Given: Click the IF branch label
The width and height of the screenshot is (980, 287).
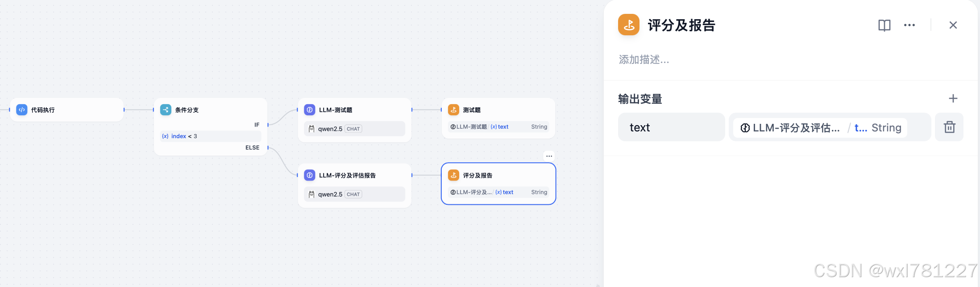Looking at the screenshot, I should click(257, 125).
